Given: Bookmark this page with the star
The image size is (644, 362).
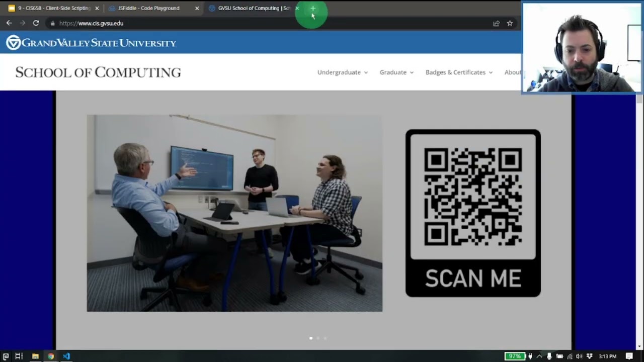Looking at the screenshot, I should (510, 23).
